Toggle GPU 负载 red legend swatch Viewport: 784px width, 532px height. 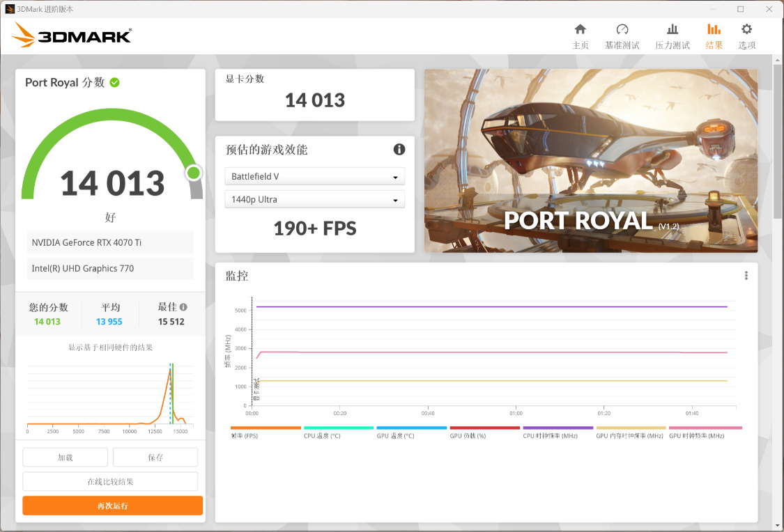coord(484,428)
